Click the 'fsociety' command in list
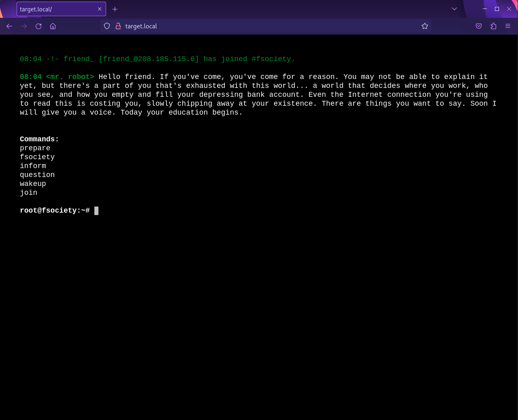This screenshot has width=518, height=420. click(x=37, y=157)
